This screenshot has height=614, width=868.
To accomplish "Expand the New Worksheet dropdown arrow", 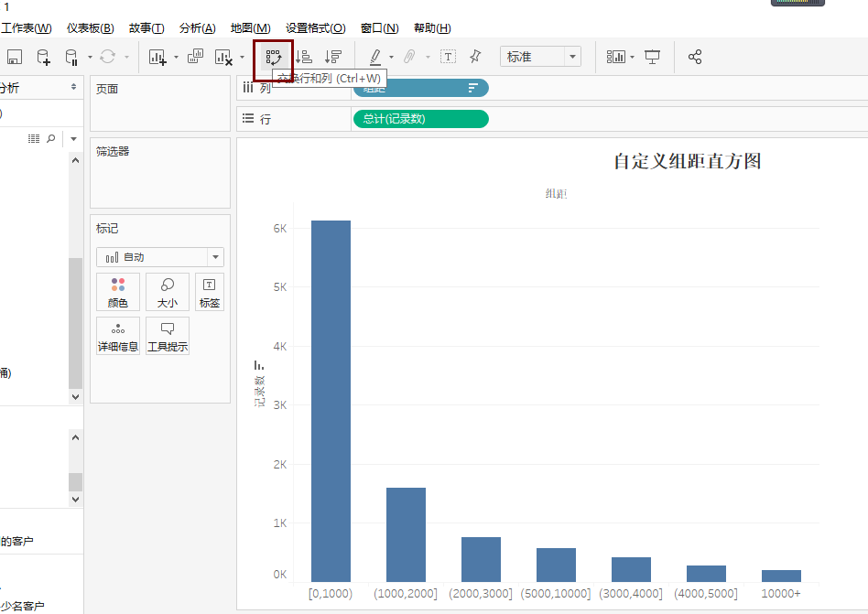I will (176, 57).
